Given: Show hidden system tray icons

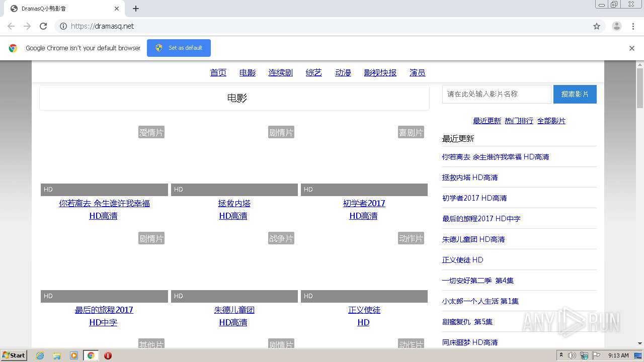Looking at the screenshot, I should [x=561, y=355].
